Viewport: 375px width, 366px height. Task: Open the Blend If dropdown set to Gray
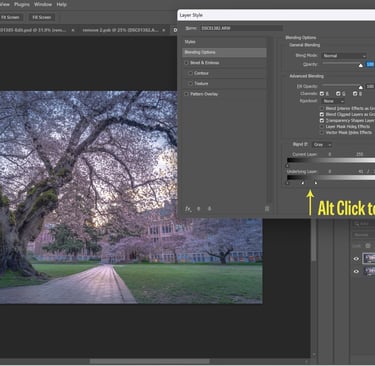coord(322,145)
